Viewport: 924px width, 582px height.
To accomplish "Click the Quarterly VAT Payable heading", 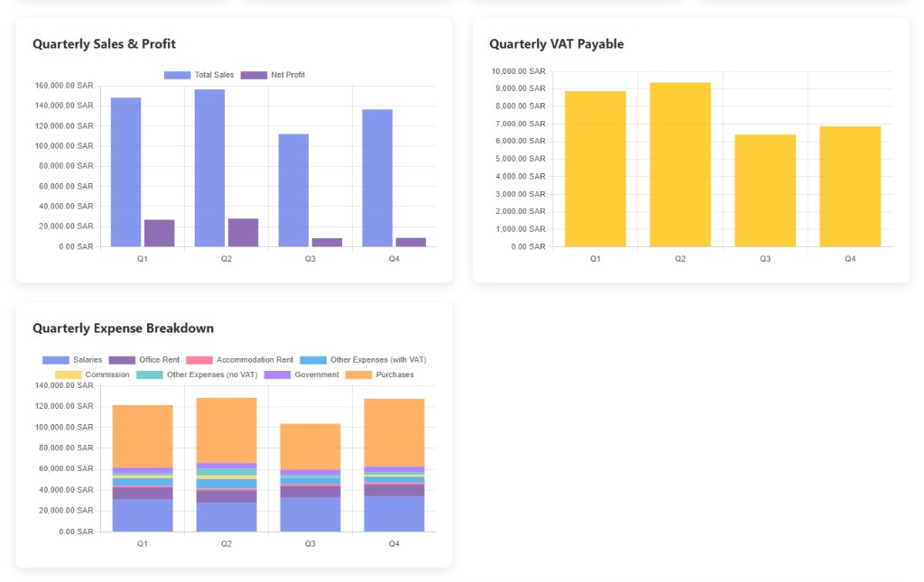I will pyautogui.click(x=556, y=44).
